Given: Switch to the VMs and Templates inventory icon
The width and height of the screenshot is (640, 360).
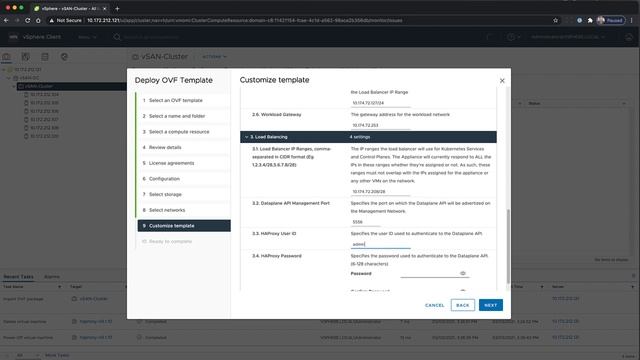Looking at the screenshot, I should pos(26,57).
